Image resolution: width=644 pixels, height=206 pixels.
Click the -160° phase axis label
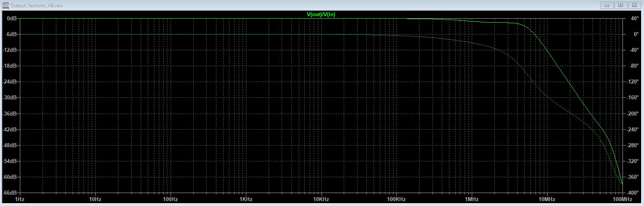pos(633,98)
